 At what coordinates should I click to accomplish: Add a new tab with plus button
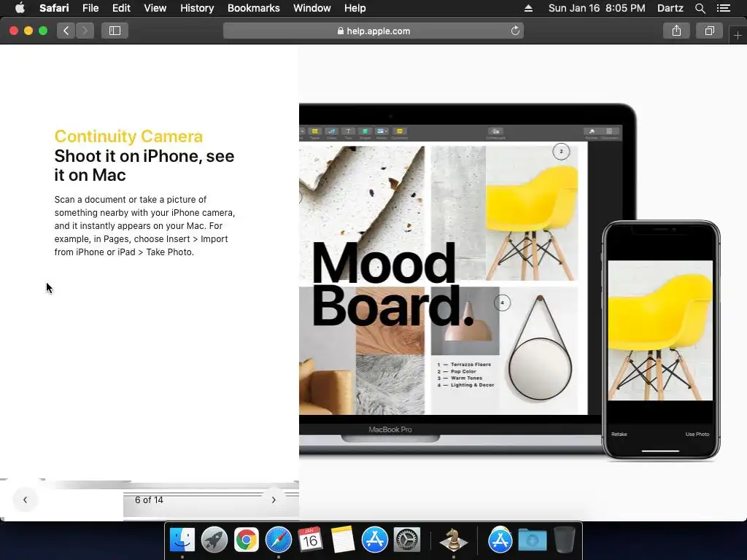(x=738, y=36)
